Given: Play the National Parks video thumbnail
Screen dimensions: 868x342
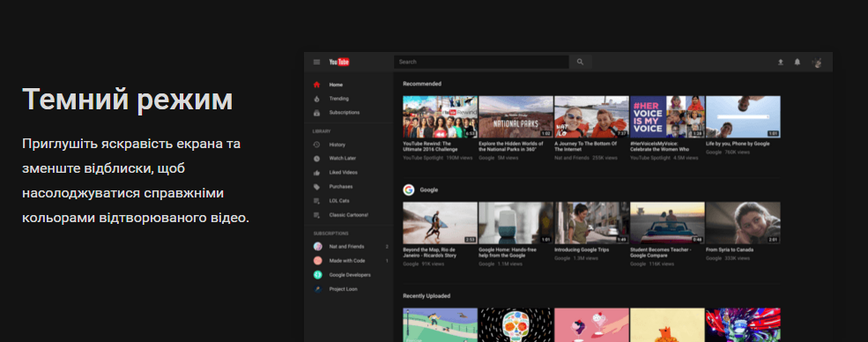Looking at the screenshot, I should coord(516,116).
